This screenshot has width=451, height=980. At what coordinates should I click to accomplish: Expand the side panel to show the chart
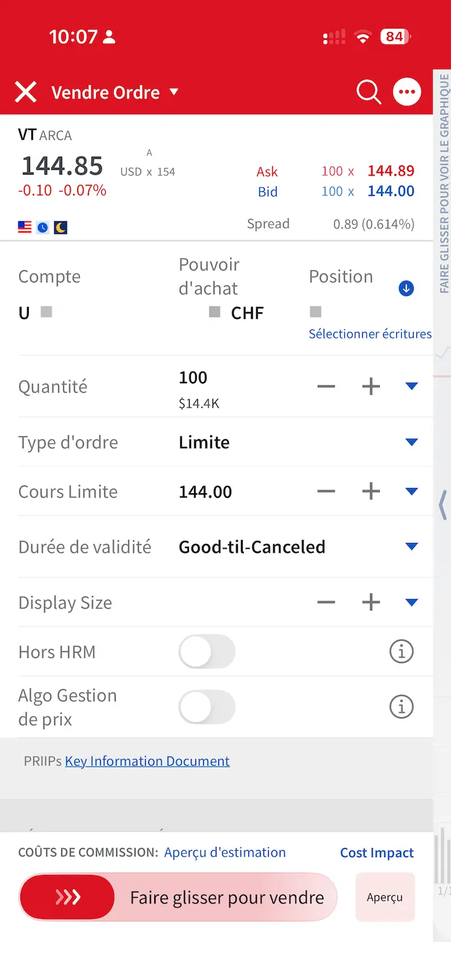point(442,505)
